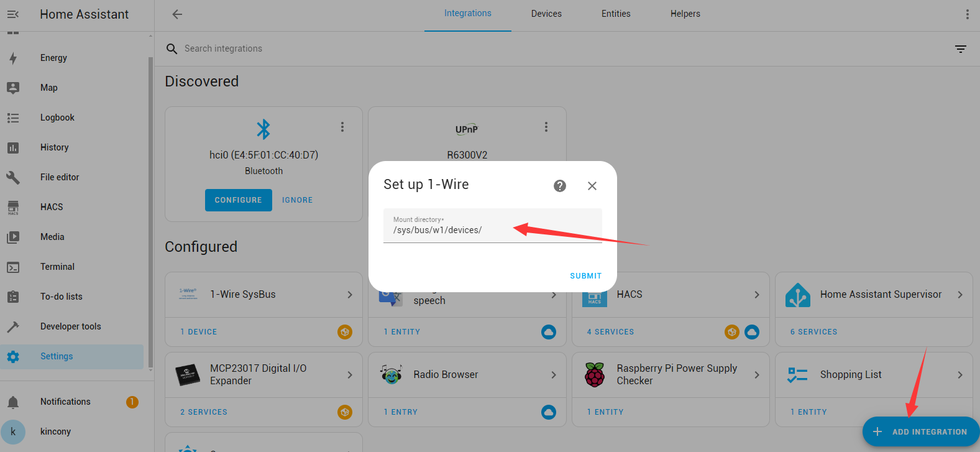Open the top-right overflow menu

click(x=967, y=14)
